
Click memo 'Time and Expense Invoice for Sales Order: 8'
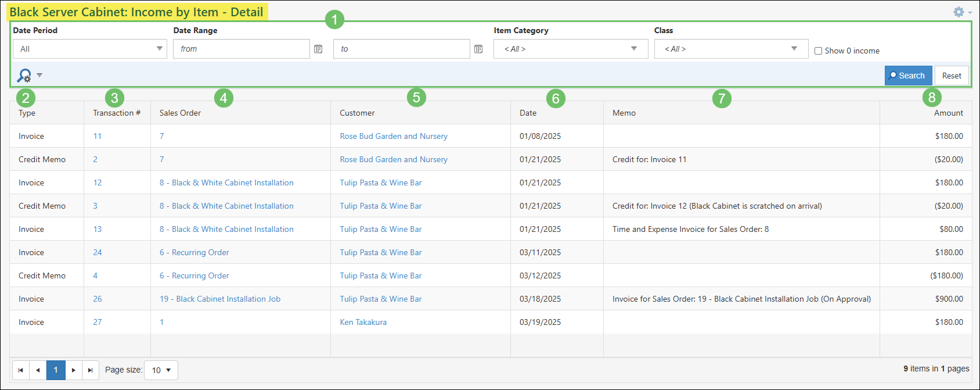691,229
